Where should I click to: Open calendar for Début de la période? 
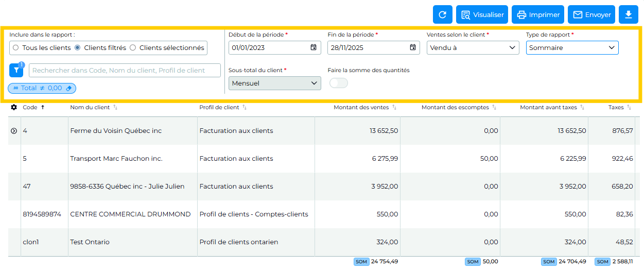314,48
